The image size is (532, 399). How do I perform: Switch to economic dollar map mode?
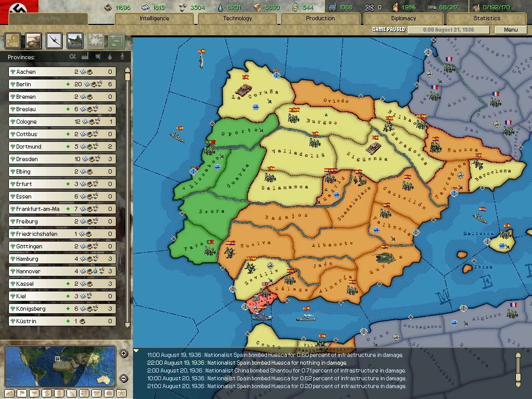pos(47,393)
